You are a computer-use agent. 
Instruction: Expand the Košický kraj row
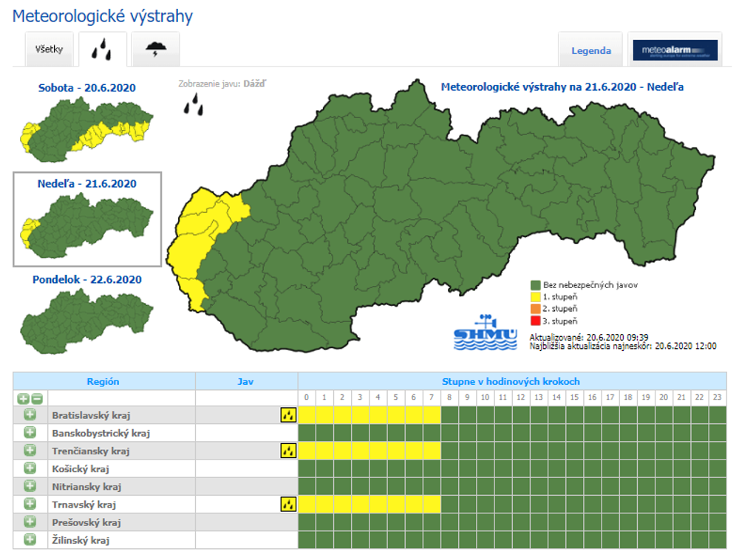click(x=30, y=468)
